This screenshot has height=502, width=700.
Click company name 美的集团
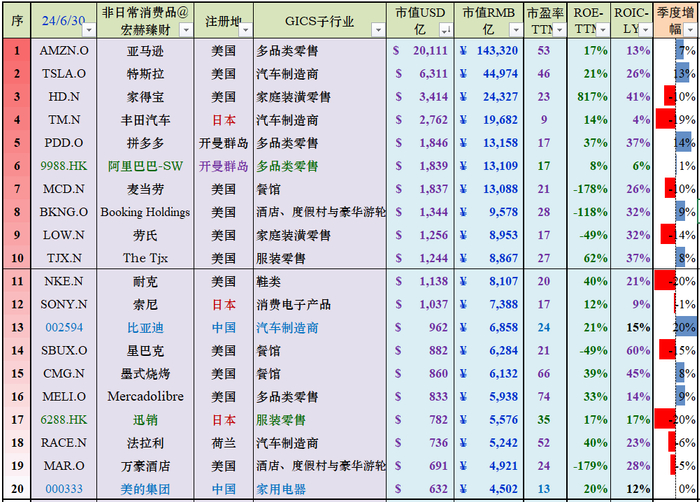click(x=146, y=489)
